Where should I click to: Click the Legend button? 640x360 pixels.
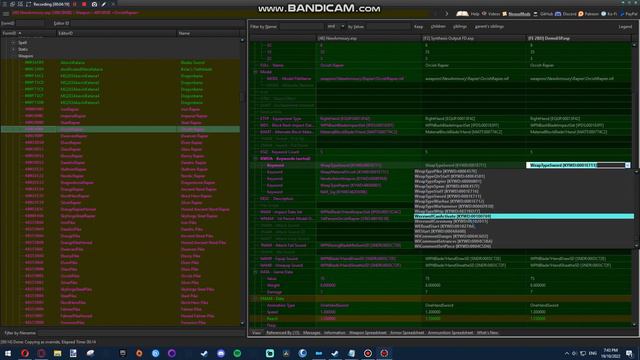click(625, 27)
